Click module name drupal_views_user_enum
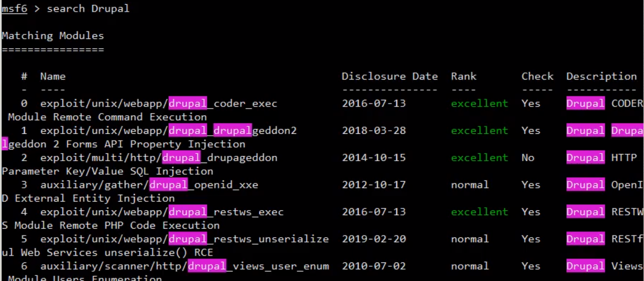The height and width of the screenshot is (281, 644). (184, 266)
